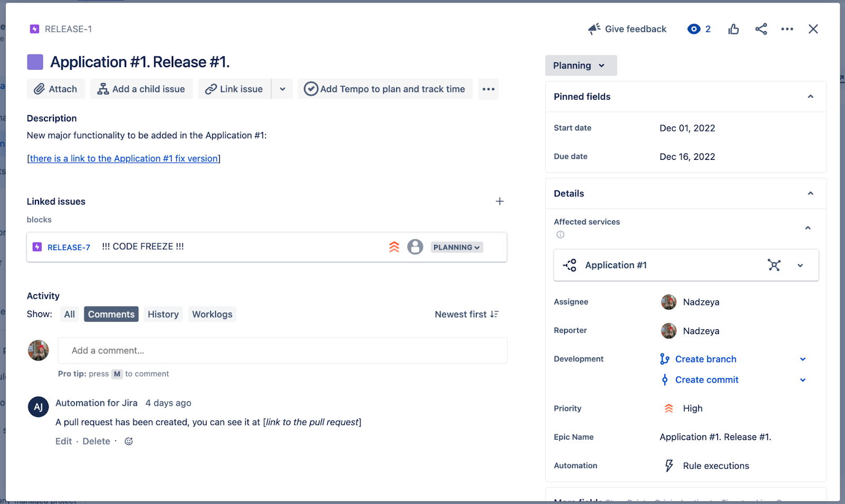Click the RELEASE-7 issue type icon
This screenshot has width=845, height=504.
37,247
